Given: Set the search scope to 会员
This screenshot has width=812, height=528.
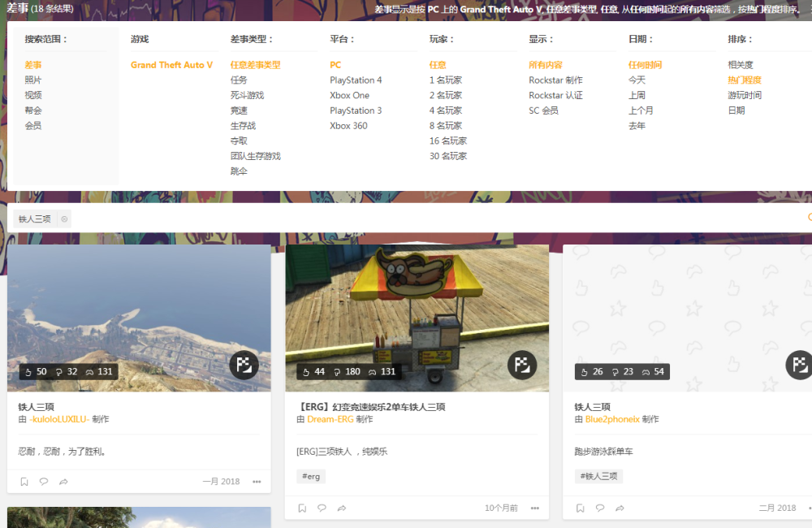Looking at the screenshot, I should [33, 125].
